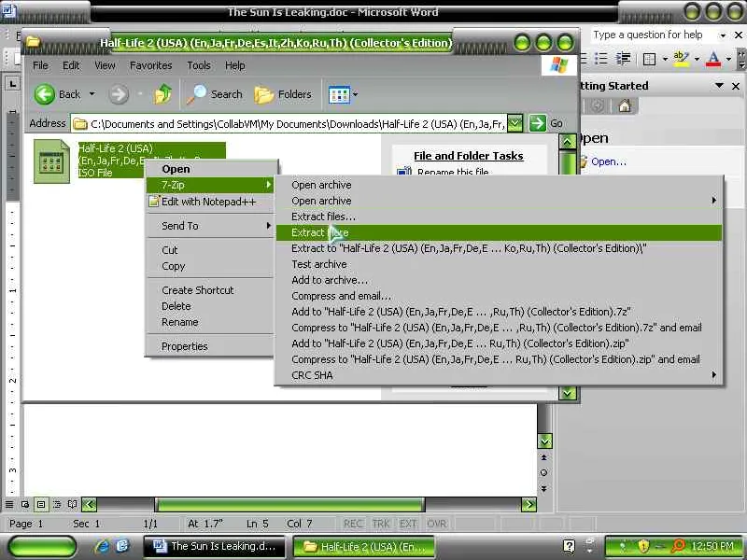
Task: Click the bullets list icon in Word toolbar
Action: coord(601,59)
